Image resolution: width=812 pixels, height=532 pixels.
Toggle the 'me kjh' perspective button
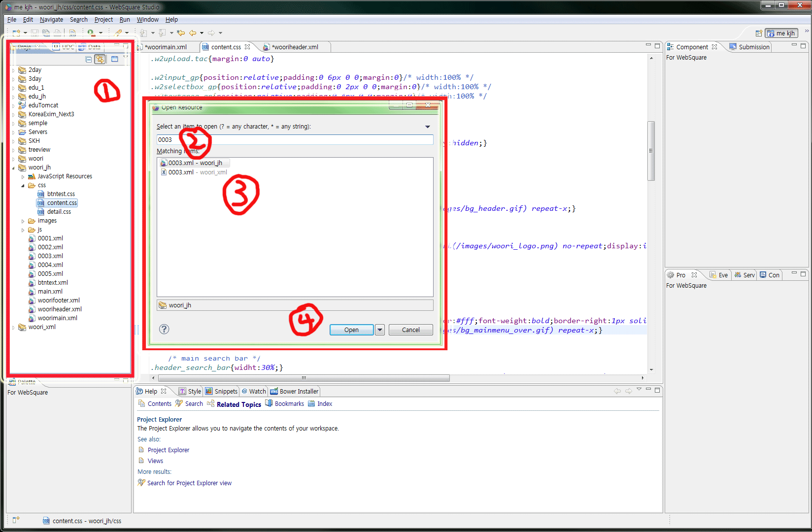[x=781, y=33]
